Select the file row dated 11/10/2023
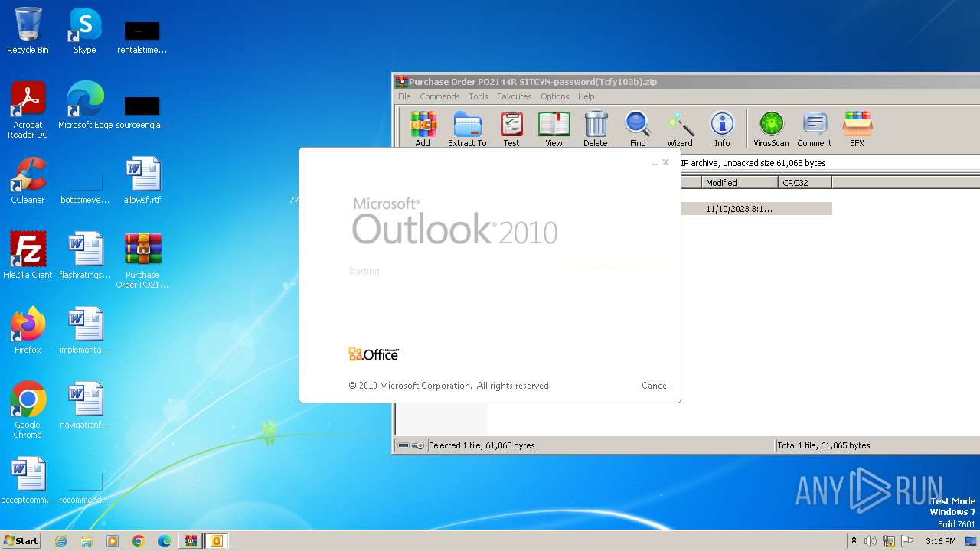The width and height of the screenshot is (980, 551). [x=756, y=209]
